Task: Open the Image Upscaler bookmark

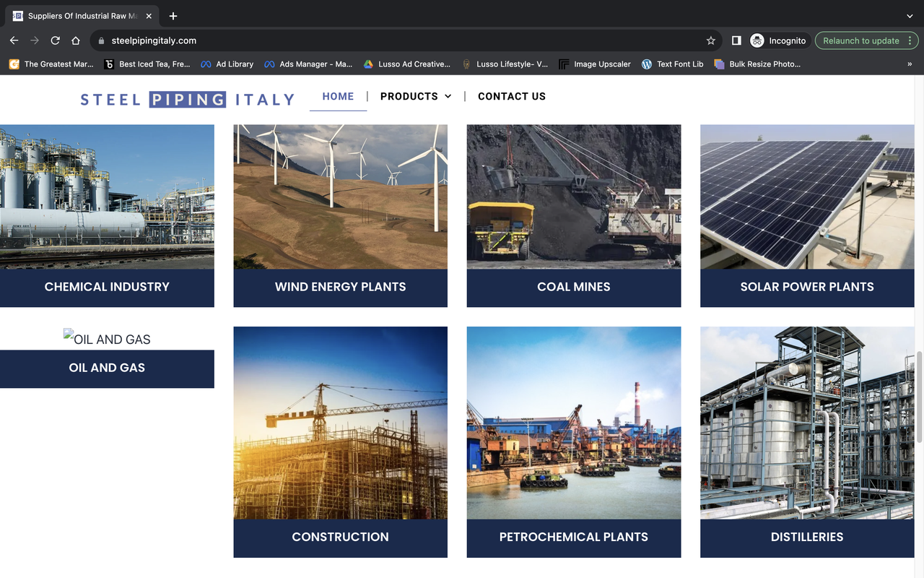Action: coord(595,64)
